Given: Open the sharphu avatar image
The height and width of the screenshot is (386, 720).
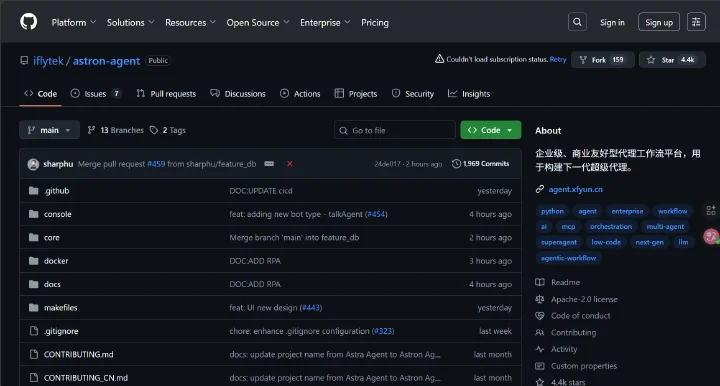Looking at the screenshot, I should [x=33, y=164].
